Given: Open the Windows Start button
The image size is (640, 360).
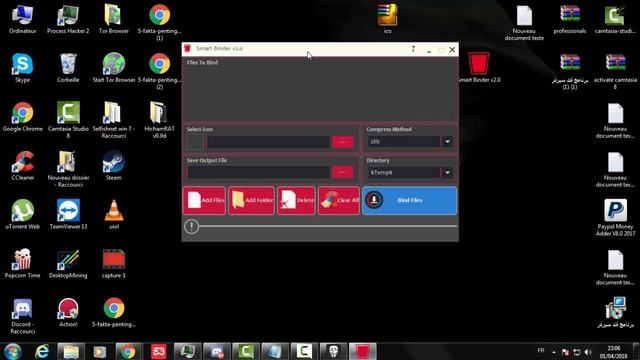Looking at the screenshot, I should (13, 351).
